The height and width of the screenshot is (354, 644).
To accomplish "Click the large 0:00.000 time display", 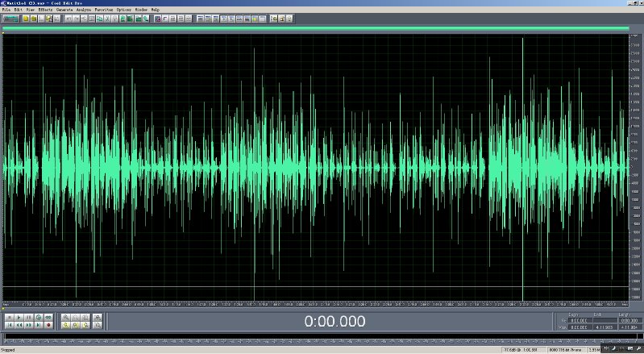I will (x=334, y=321).
